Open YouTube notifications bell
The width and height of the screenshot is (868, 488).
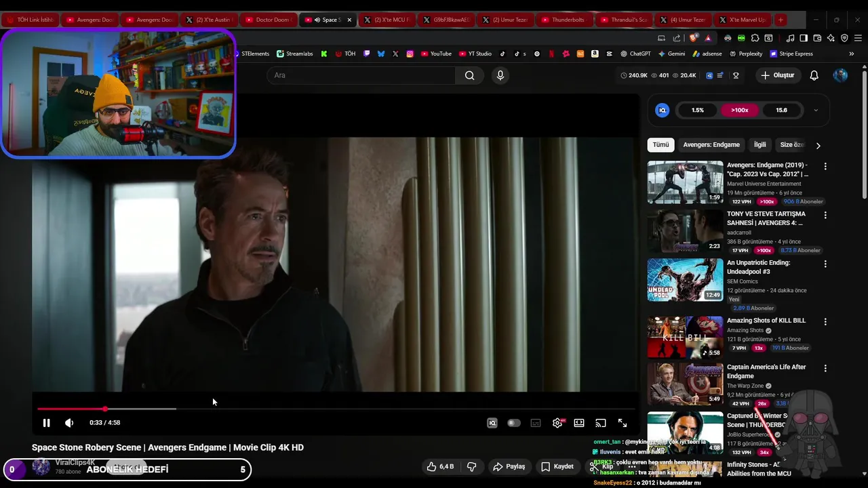pyautogui.click(x=814, y=75)
